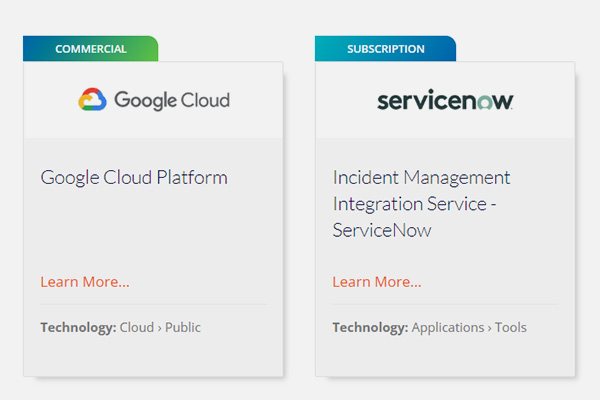Click the Technology label in ServiceNow card
This screenshot has height=400, width=600.
pyautogui.click(x=370, y=327)
